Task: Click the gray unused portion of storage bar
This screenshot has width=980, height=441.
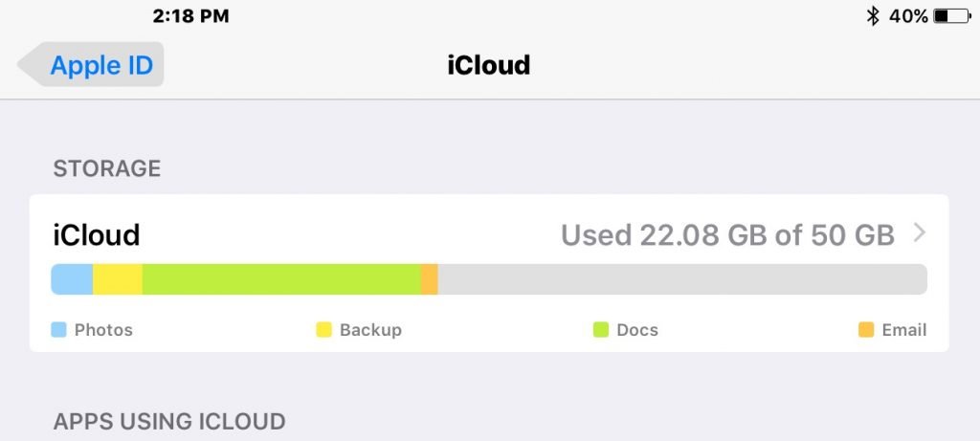Action: pos(682,279)
